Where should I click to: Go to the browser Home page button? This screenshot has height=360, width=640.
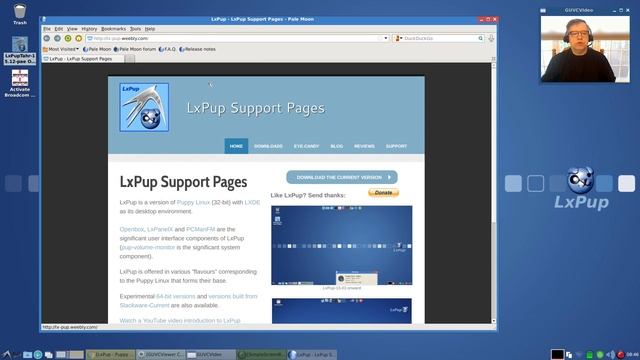pyautogui.click(x=78, y=38)
